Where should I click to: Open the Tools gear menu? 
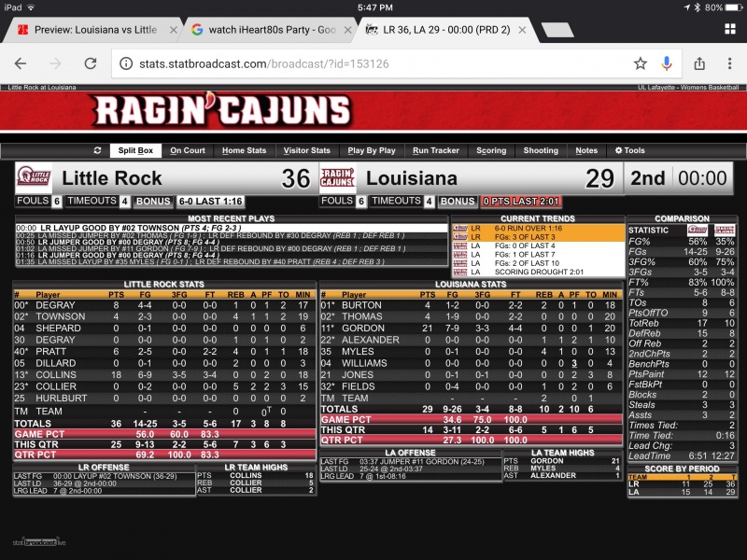point(629,150)
